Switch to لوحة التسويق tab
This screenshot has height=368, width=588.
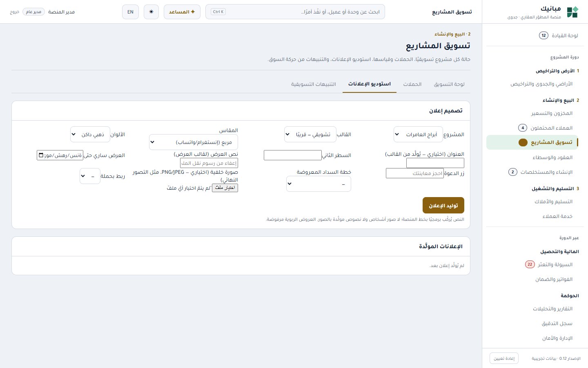click(449, 84)
